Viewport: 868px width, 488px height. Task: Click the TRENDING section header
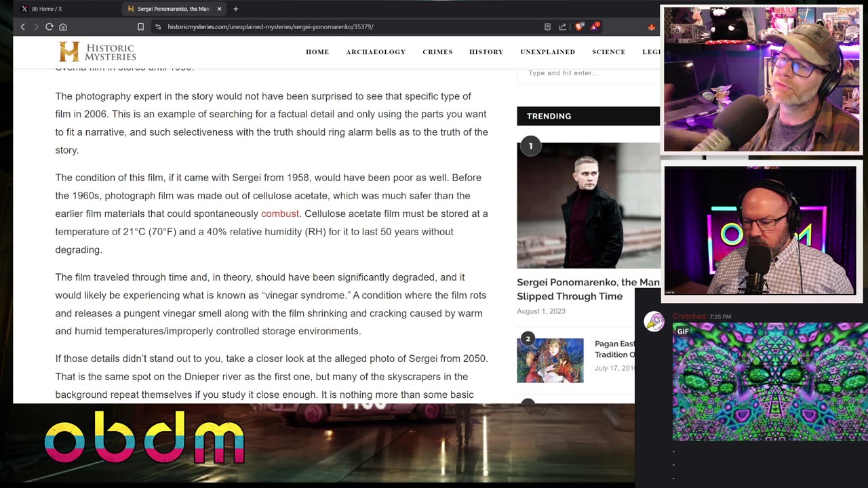[x=589, y=116]
